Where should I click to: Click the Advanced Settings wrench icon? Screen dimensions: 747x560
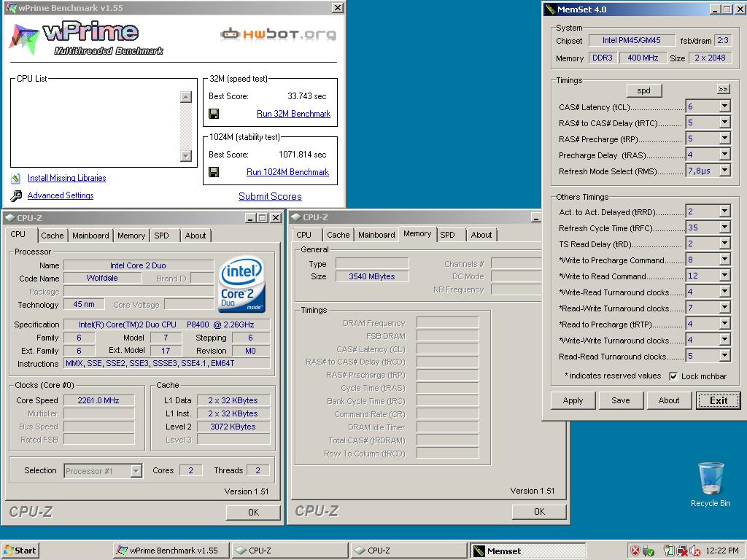[16, 195]
